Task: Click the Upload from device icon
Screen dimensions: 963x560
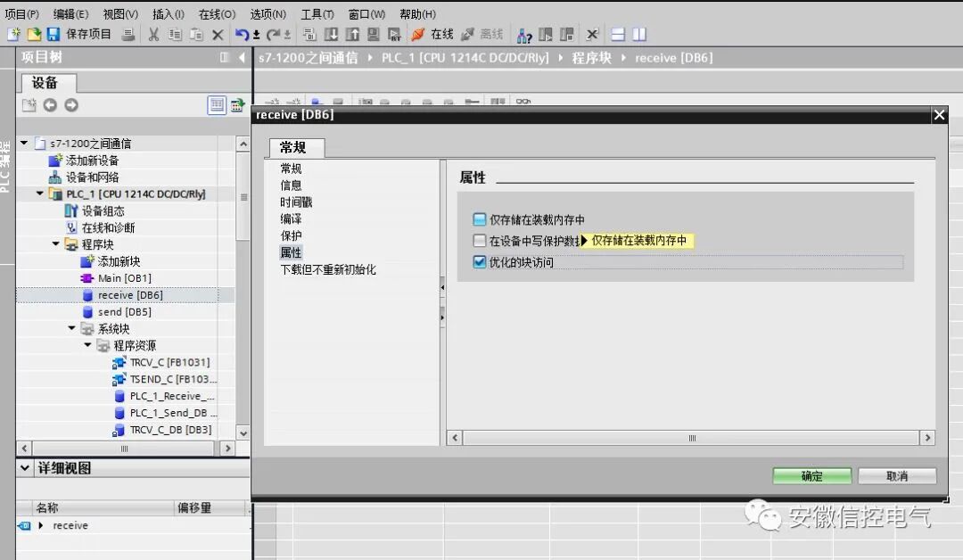Action: [x=352, y=35]
